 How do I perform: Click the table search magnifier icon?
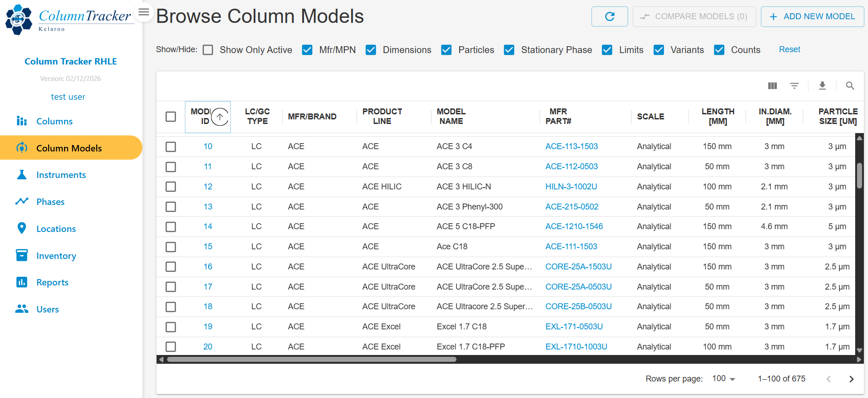click(x=850, y=86)
